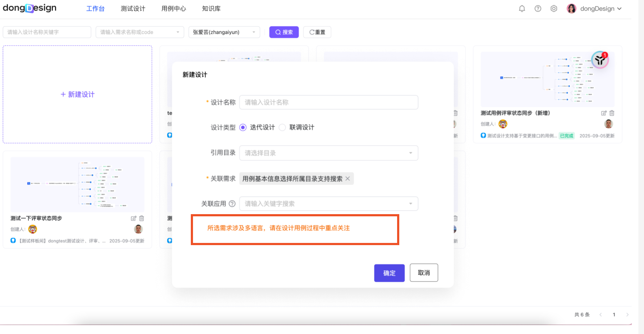
Task: Open the 用例中心 nav tab
Action: point(174,9)
